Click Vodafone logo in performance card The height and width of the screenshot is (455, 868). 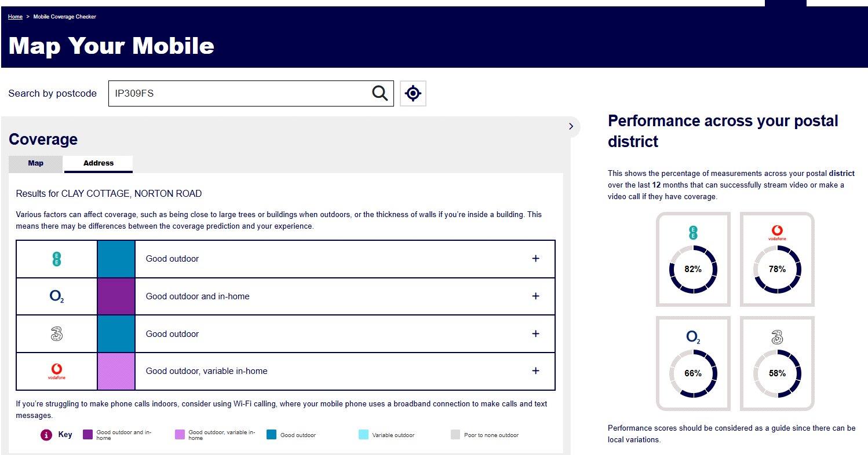coord(777,233)
